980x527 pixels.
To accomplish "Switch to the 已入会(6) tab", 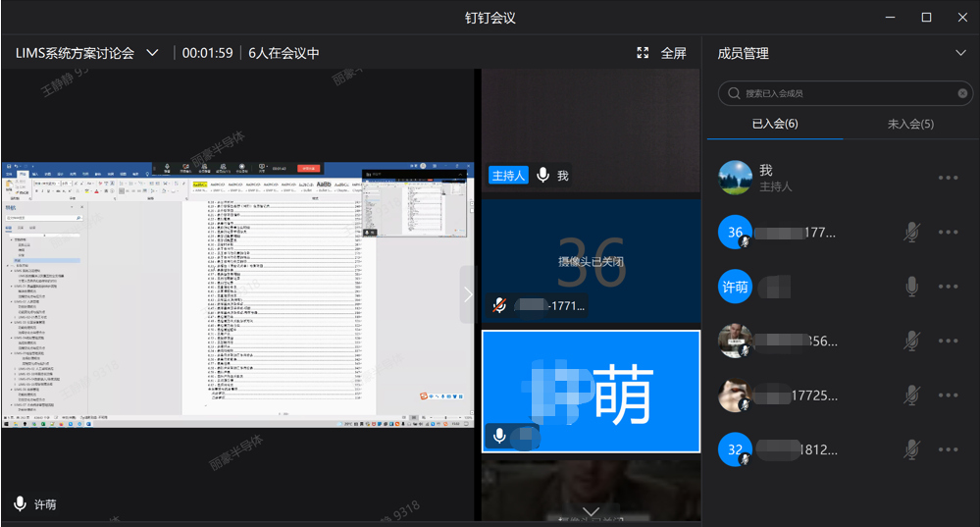I will click(775, 124).
